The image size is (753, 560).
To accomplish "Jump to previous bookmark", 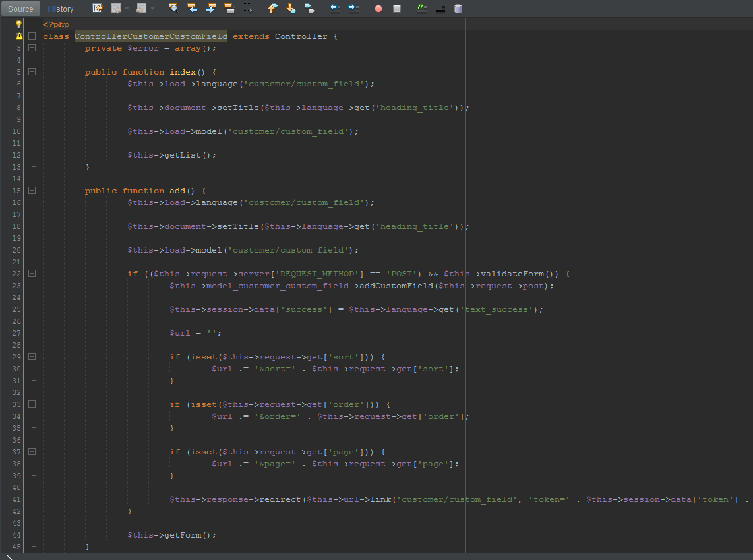I will tap(272, 8).
